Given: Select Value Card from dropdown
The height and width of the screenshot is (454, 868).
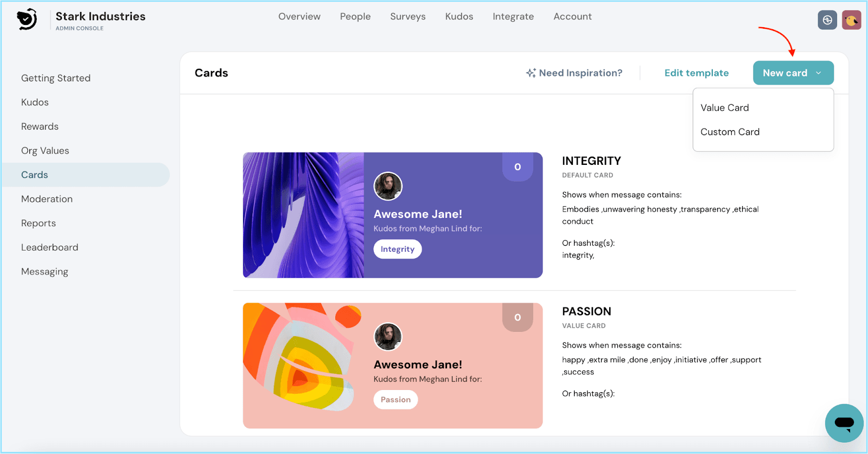Looking at the screenshot, I should coord(725,108).
